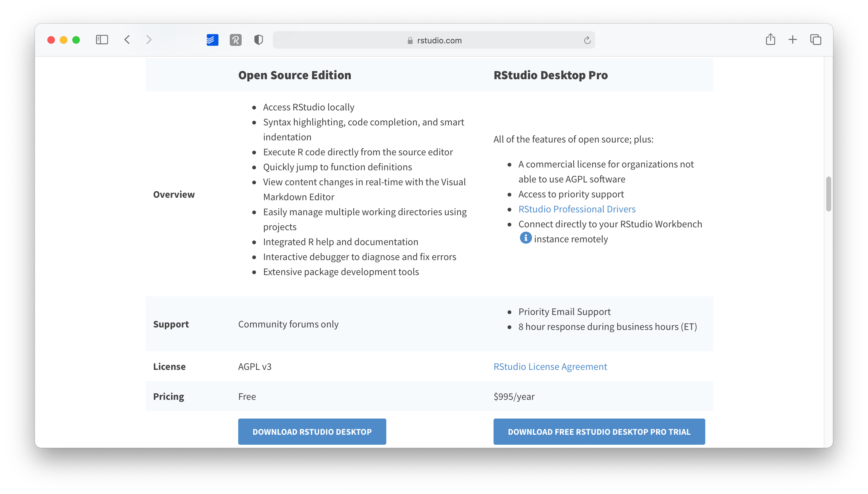Show the tab overview

coord(815,40)
